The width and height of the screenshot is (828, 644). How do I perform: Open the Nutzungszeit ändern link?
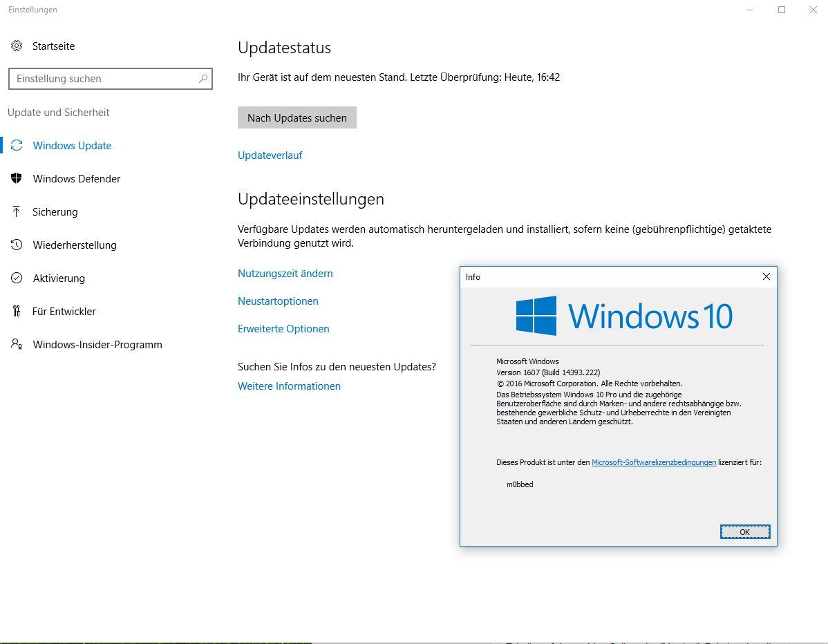[x=285, y=274]
